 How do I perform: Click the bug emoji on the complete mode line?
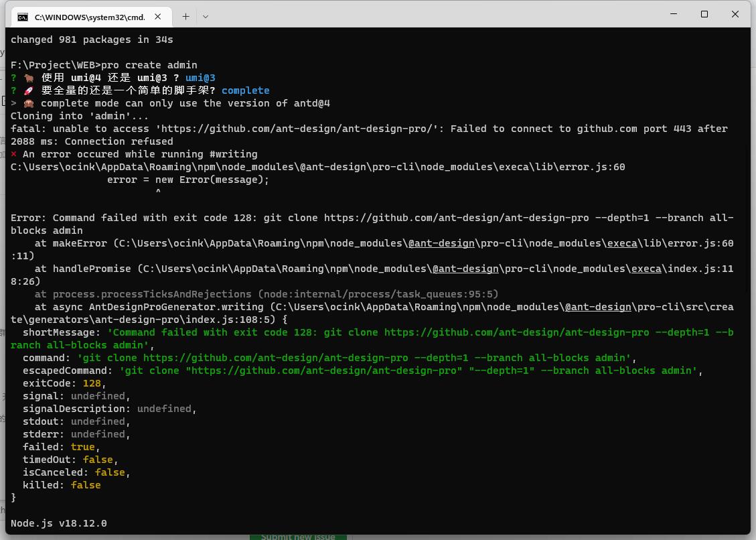point(28,103)
